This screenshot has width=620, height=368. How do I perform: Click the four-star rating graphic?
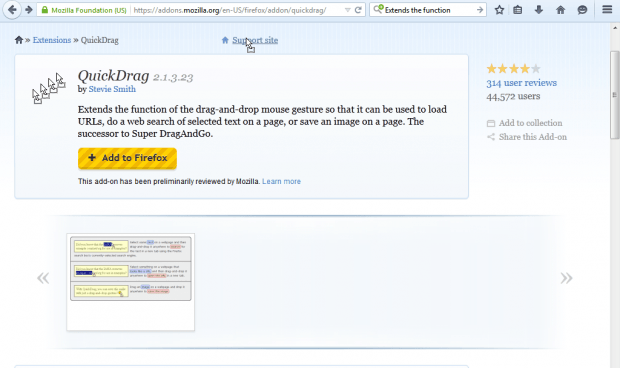tap(513, 69)
